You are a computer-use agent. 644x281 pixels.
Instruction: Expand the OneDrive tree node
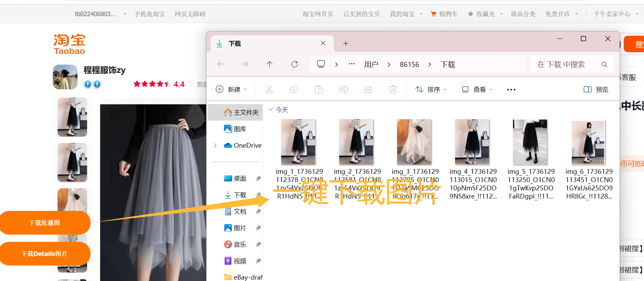[x=215, y=146]
